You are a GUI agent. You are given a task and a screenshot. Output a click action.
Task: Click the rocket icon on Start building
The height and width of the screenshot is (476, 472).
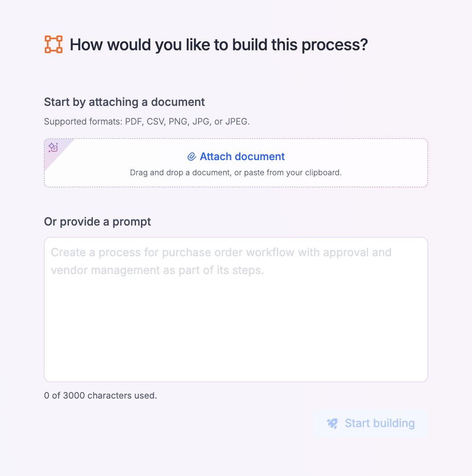click(x=332, y=424)
